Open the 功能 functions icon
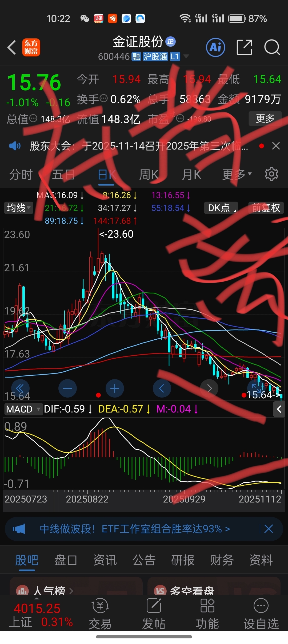288x644 pixels. (207, 614)
